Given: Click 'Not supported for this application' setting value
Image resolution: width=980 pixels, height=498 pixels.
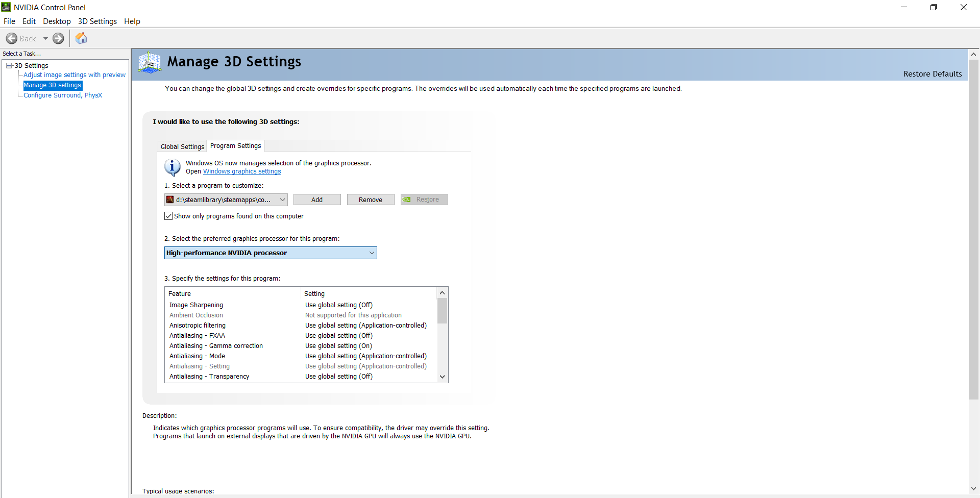Looking at the screenshot, I should click(x=353, y=315).
